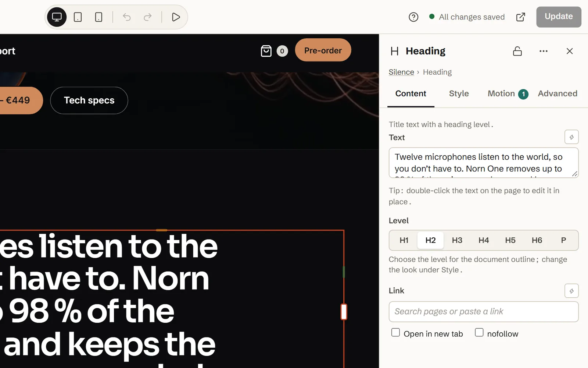Toggle the lock icon for Heading
588x368 pixels.
tap(517, 51)
